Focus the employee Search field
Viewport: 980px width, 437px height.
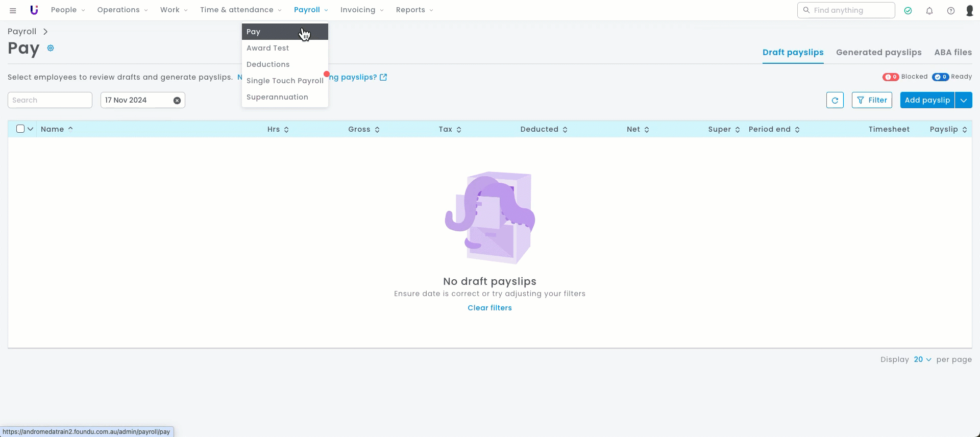(x=50, y=101)
